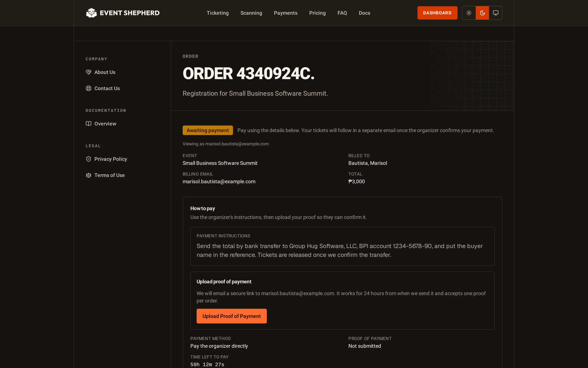This screenshot has height=368, width=588.
Task: Click the About Us heart-handshake icon
Action: [x=88, y=72]
